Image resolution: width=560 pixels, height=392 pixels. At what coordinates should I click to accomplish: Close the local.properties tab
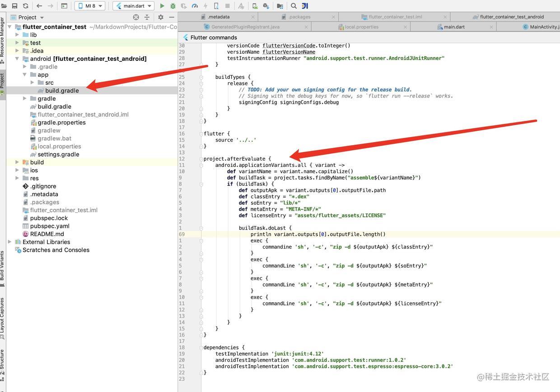pos(406,27)
